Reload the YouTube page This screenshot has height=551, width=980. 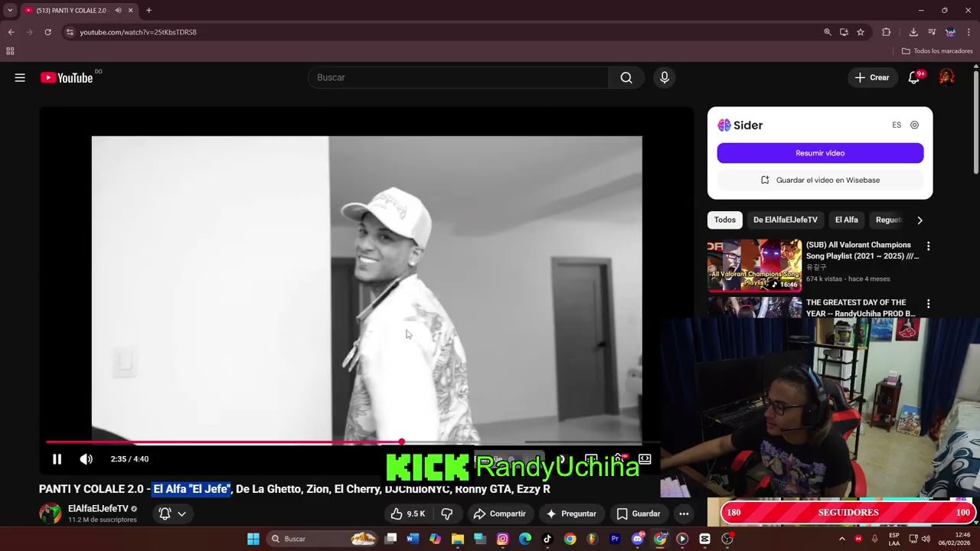click(47, 32)
